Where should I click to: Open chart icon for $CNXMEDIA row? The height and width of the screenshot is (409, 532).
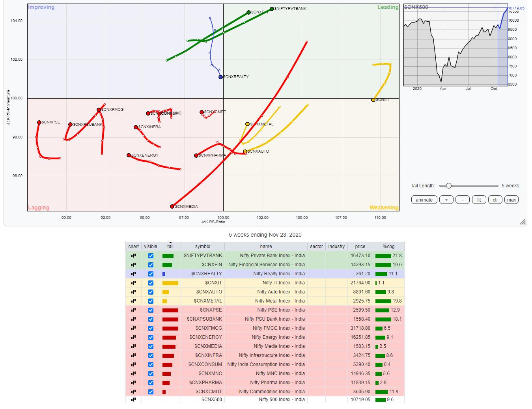tap(133, 346)
